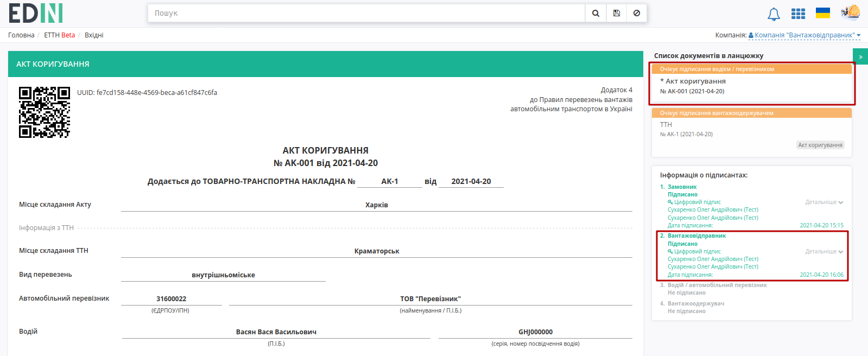The height and width of the screenshot is (356, 868).
Task: Click driver name Васян Вася Васильович
Action: (x=276, y=332)
